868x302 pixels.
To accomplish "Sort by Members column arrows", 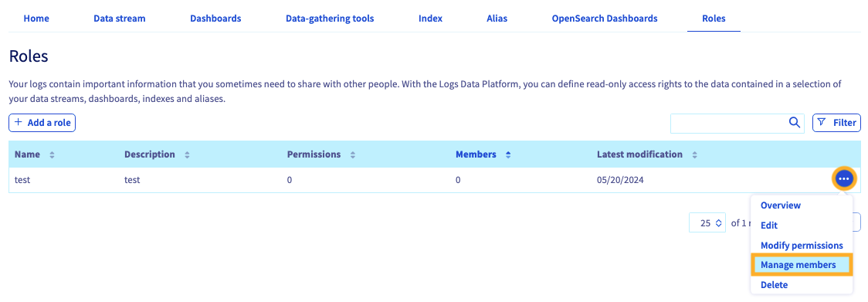I will pyautogui.click(x=507, y=155).
